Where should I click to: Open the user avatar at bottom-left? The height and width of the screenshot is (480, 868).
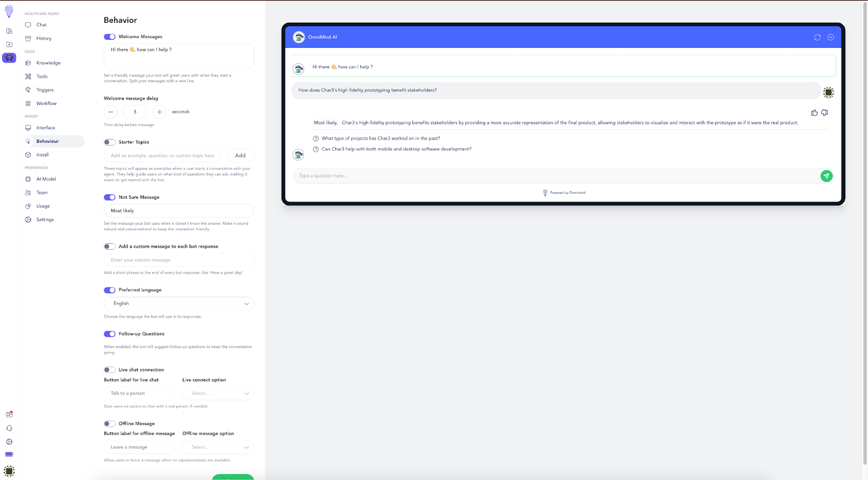tap(9, 471)
